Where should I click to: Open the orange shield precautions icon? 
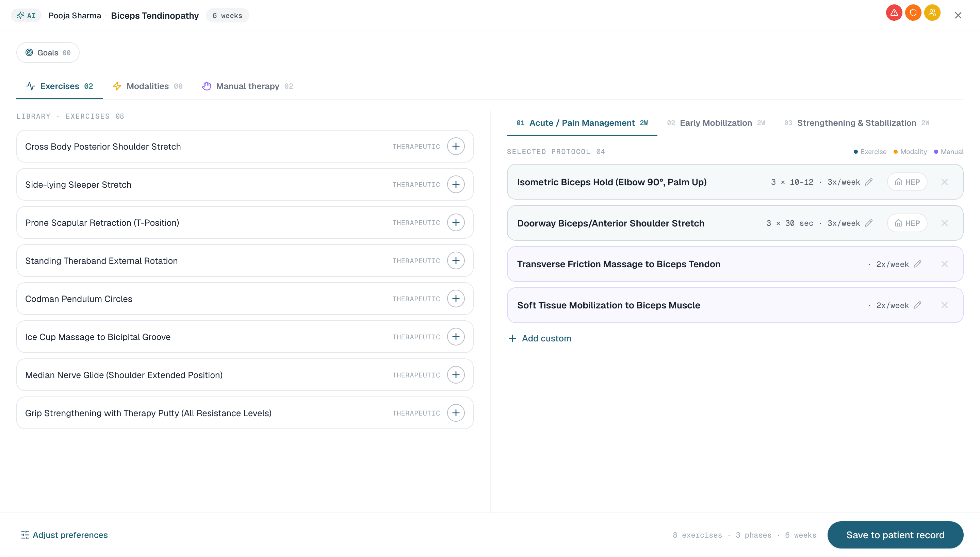tap(913, 13)
